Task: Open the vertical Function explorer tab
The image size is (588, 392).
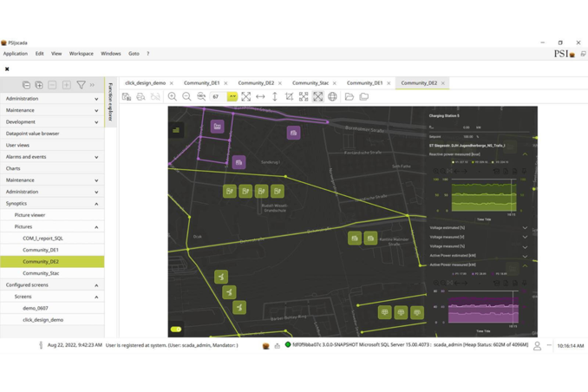Action: point(110,102)
